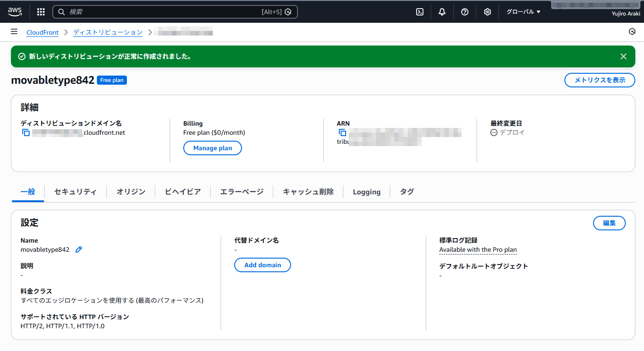The image size is (644, 351).
Task: Dismiss the green success banner
Action: tap(624, 56)
